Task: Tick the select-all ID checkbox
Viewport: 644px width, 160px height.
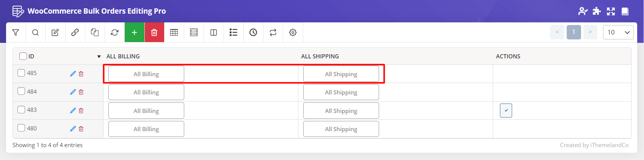Action: pos(23,56)
